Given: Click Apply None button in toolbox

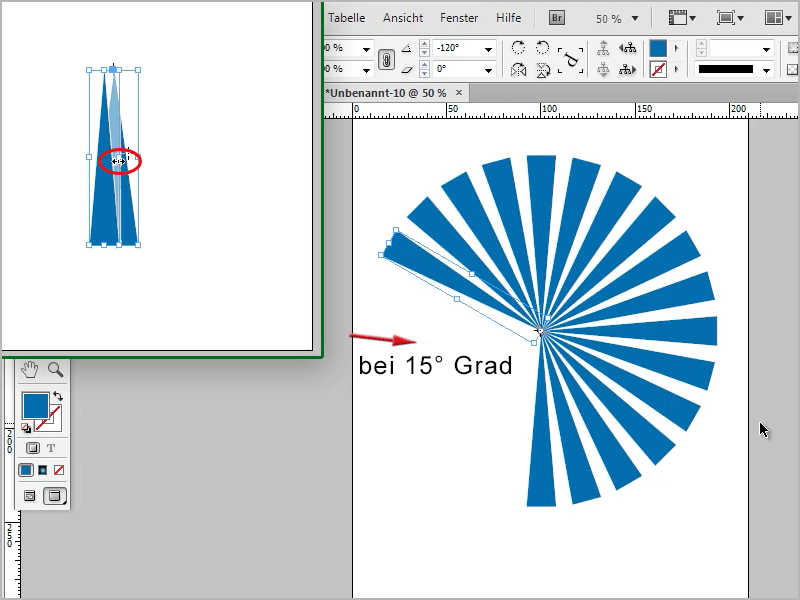Looking at the screenshot, I should tap(59, 470).
